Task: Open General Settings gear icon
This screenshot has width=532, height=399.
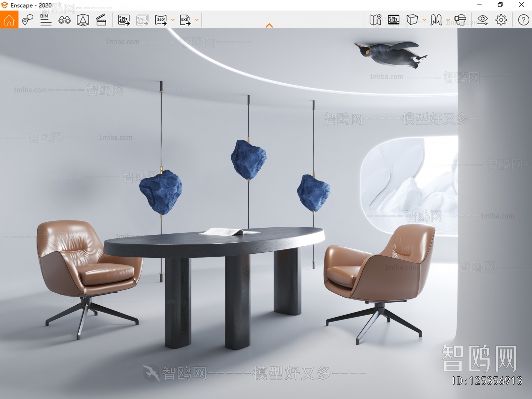Action: click(501, 20)
